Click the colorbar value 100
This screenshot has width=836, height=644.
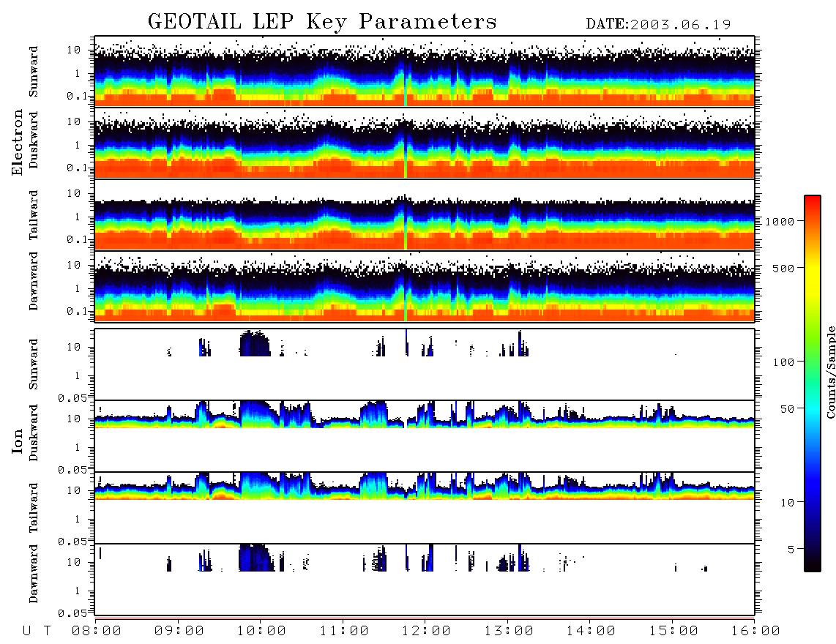coord(783,362)
